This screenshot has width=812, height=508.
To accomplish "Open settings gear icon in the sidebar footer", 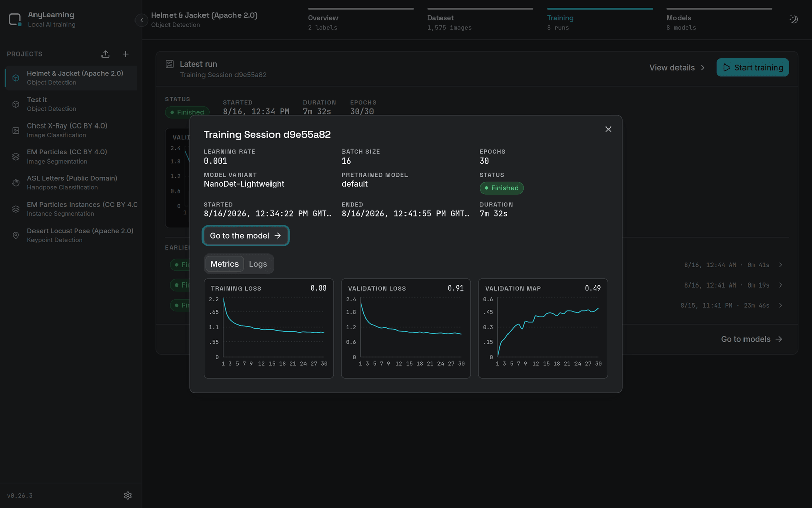I will pos(128,495).
